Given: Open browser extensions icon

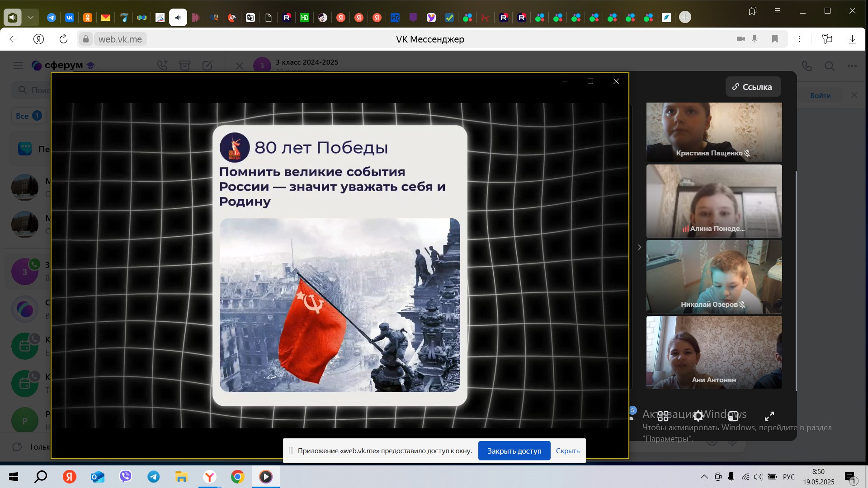Looking at the screenshot, I should pyautogui.click(x=827, y=39).
